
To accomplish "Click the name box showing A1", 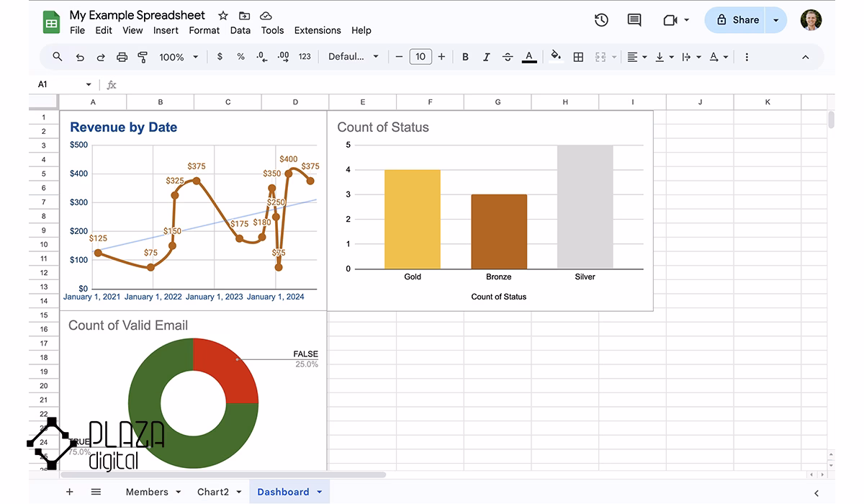I will (65, 84).
